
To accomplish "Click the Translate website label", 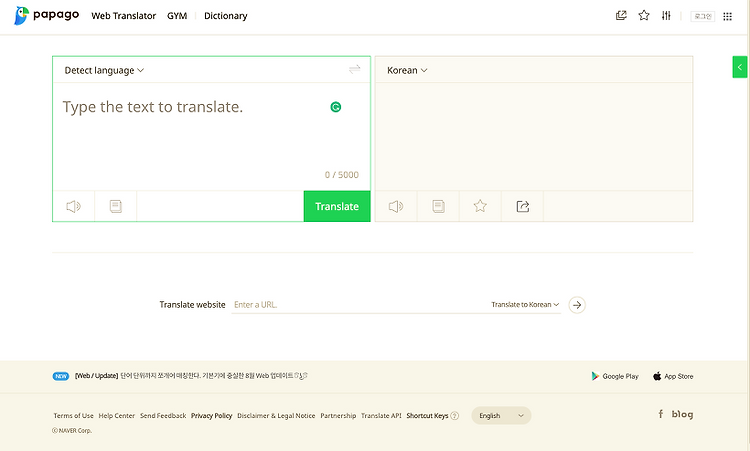I will pos(192,305).
